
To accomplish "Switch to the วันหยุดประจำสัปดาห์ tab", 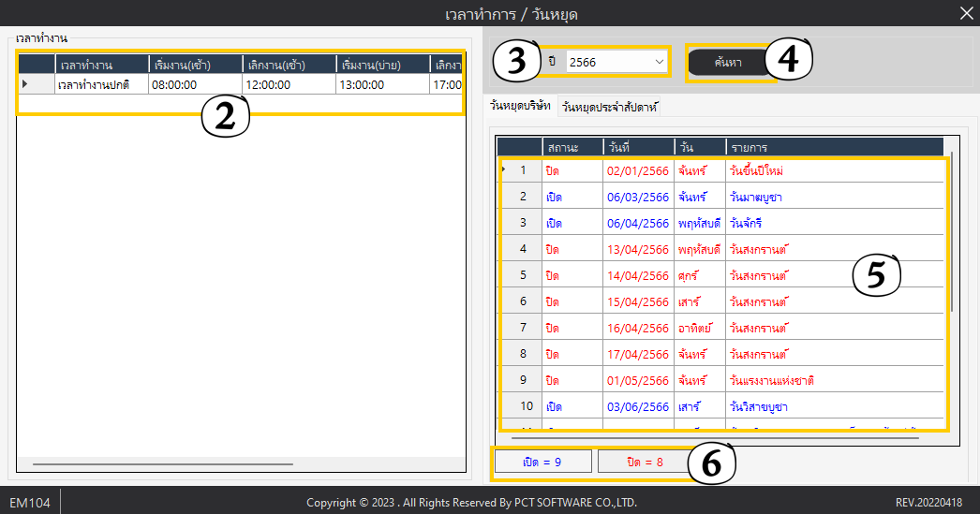I will pos(610,108).
